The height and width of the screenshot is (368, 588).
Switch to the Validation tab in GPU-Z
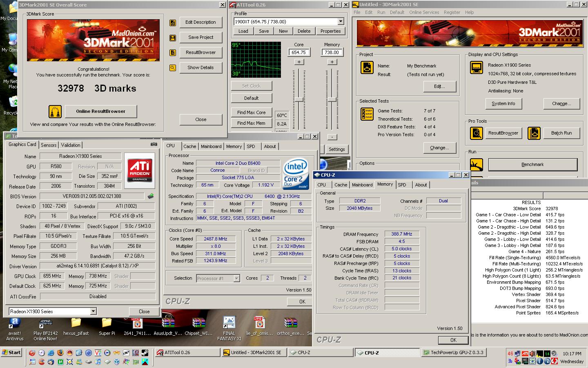point(71,145)
